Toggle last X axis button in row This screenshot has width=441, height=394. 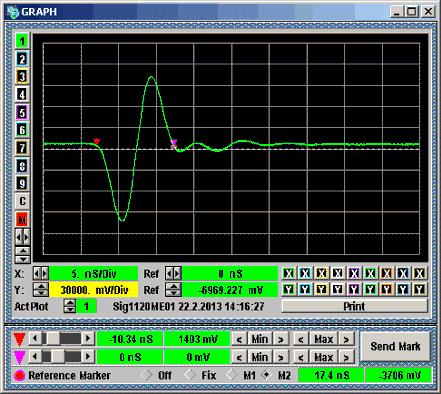click(x=419, y=274)
